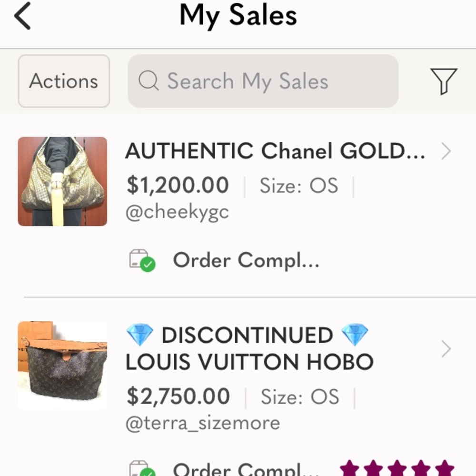Tap the @cheekygc buyer username

coord(177,212)
